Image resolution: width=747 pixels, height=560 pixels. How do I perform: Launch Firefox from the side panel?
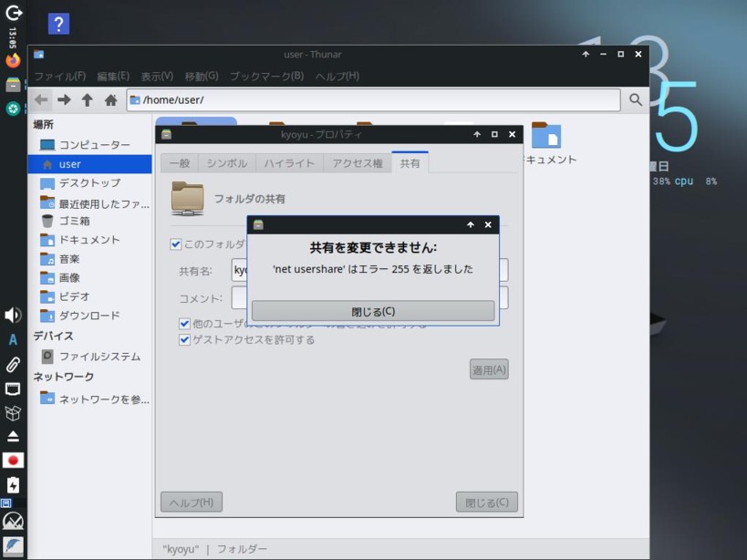coord(13,61)
